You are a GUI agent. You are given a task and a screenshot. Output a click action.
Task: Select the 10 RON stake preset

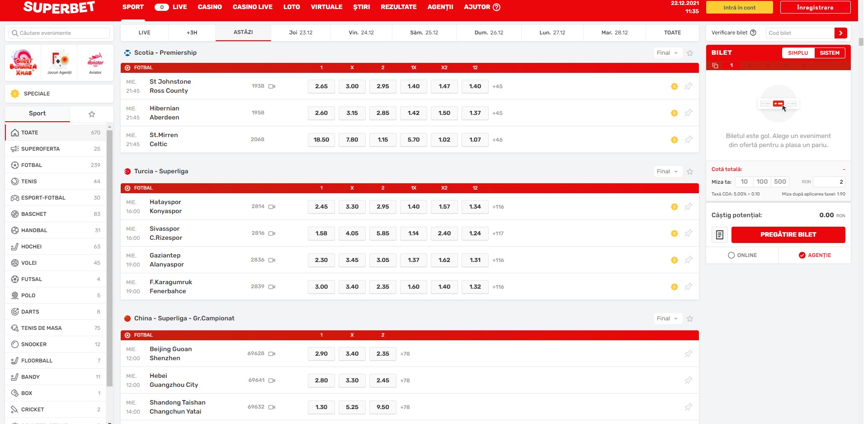click(x=744, y=182)
